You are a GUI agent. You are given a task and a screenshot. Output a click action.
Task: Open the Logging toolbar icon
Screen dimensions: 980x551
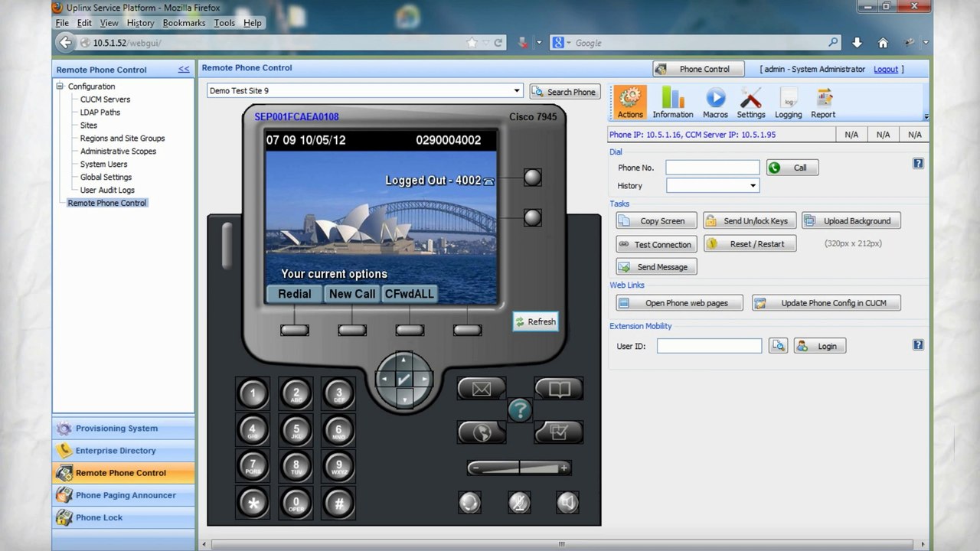[x=788, y=103]
